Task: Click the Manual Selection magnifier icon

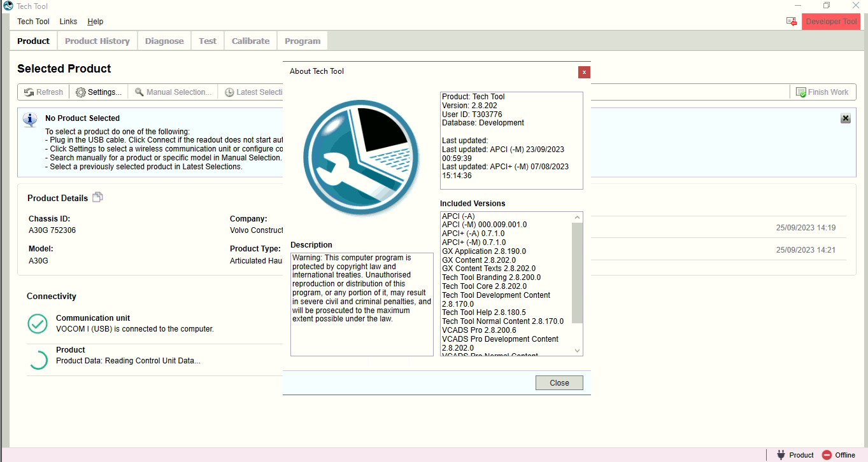Action: [139, 92]
